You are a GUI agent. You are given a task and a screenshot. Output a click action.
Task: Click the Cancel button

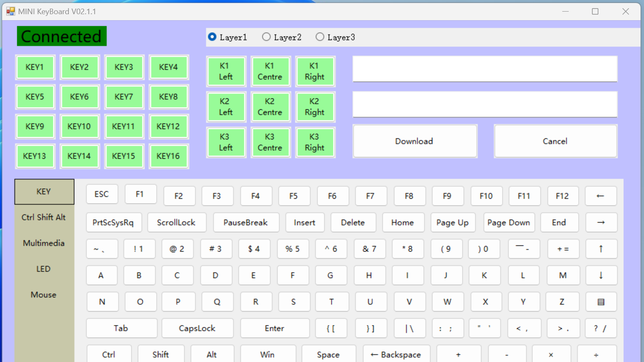click(x=555, y=141)
